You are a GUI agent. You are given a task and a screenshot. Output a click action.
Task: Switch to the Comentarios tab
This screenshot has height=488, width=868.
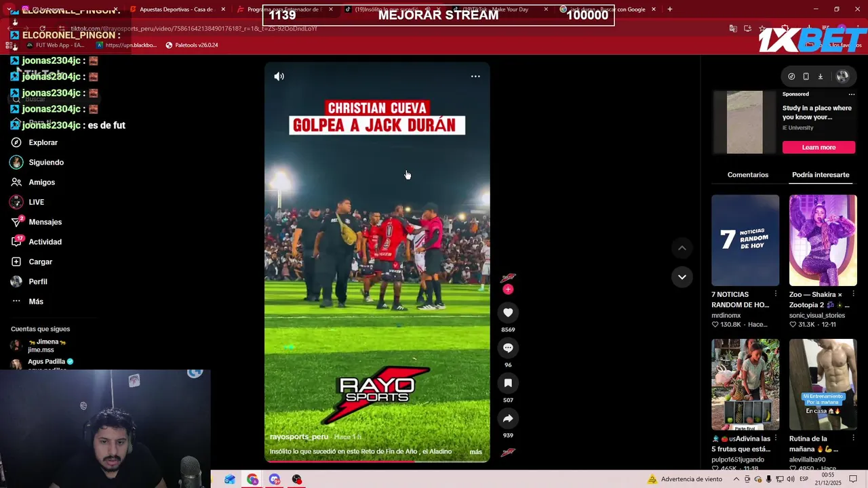tap(748, 175)
